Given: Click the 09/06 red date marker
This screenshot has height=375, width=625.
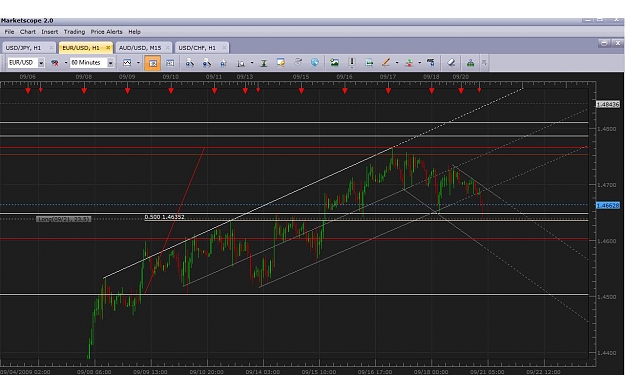Looking at the screenshot, I should point(28,91).
